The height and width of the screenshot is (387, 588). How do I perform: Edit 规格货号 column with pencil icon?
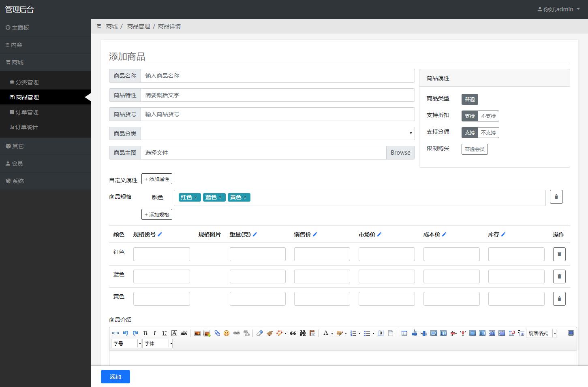(x=160, y=234)
